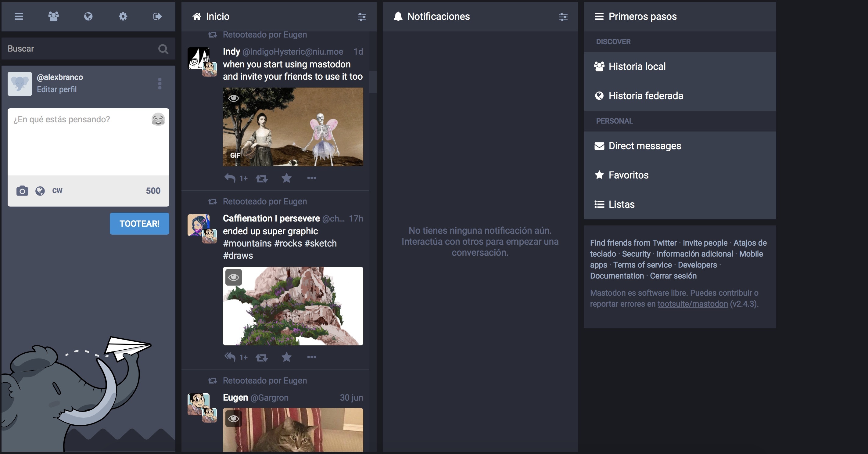This screenshot has height=454, width=868.
Task: Click the Mobile apps link
Action: 751,254
